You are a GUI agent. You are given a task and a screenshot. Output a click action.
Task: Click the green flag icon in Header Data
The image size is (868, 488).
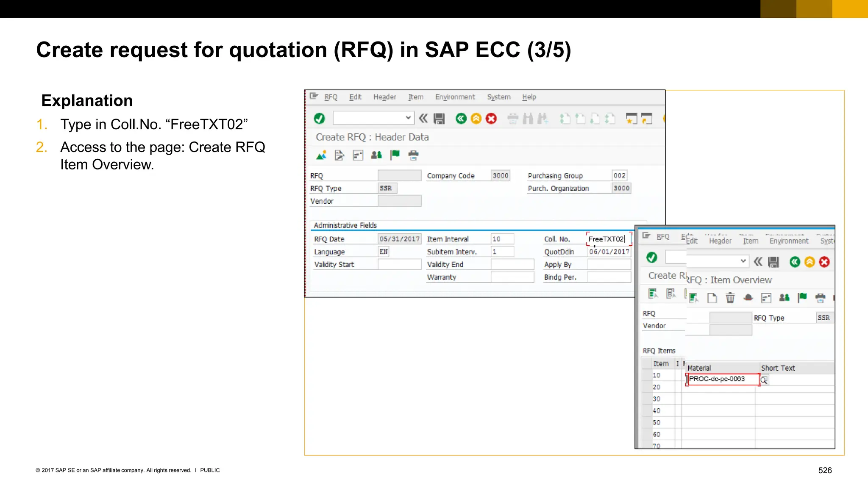395,155
